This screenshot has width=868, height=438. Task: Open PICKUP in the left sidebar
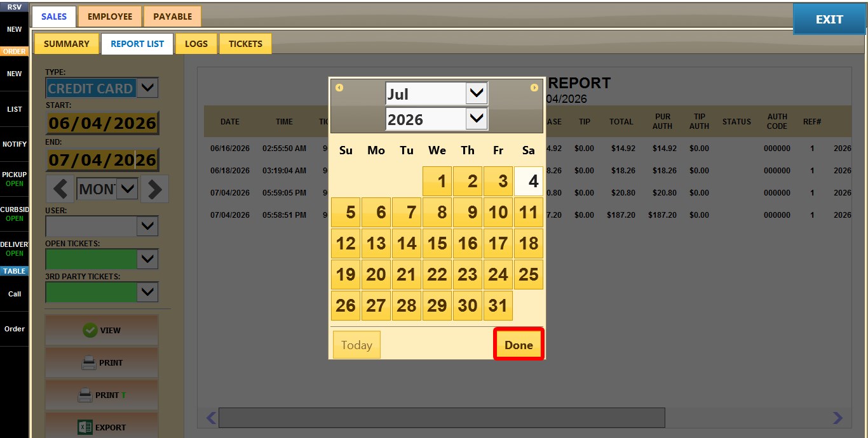point(14,179)
